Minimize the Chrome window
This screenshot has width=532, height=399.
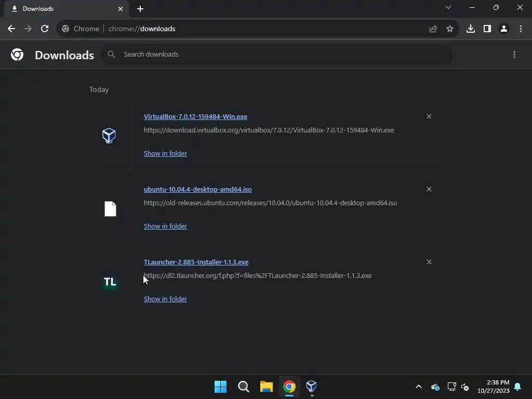pos(472,7)
